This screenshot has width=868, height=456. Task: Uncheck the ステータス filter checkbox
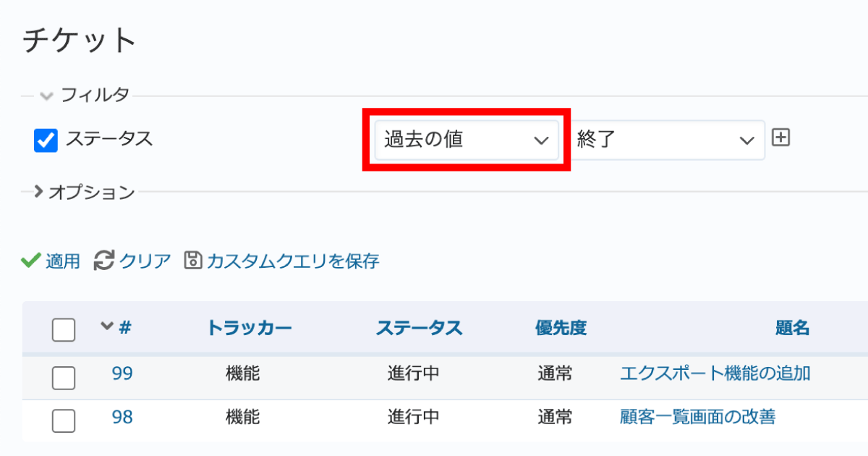point(46,140)
